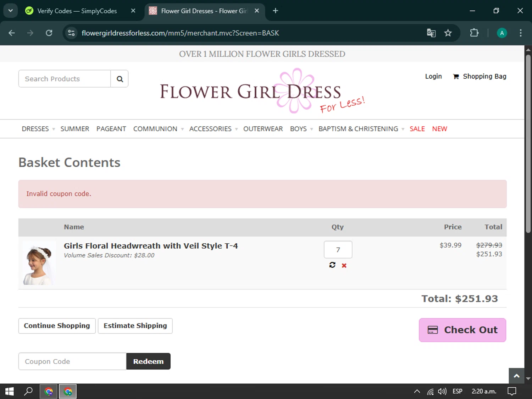Open the PAGEANT menu item
Image resolution: width=532 pixels, height=399 pixels.
click(111, 129)
